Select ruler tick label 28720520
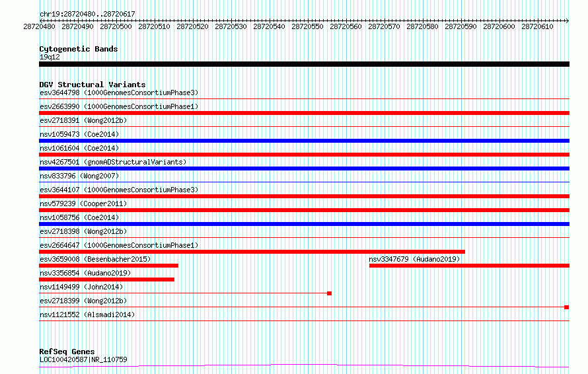The height and width of the screenshot is (374, 588). (192, 26)
